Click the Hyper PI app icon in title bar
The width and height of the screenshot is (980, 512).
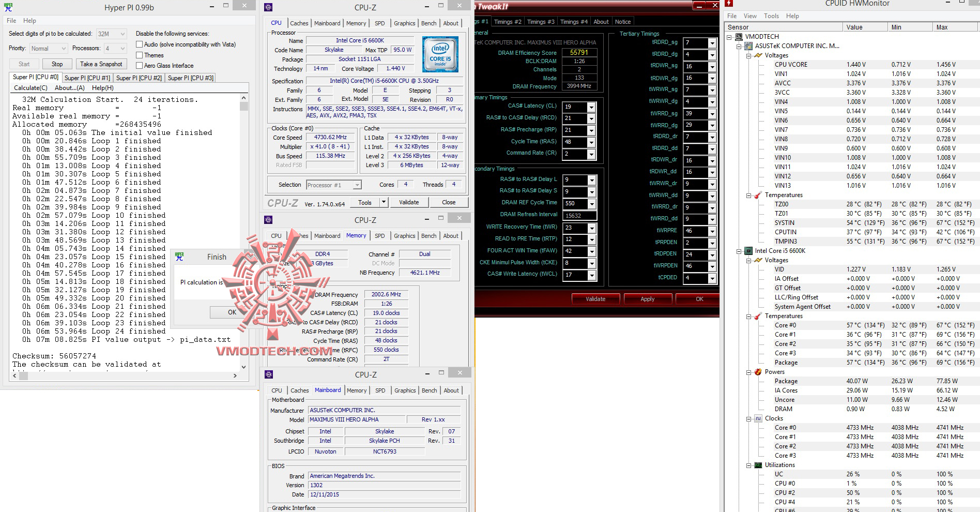click(8, 7)
